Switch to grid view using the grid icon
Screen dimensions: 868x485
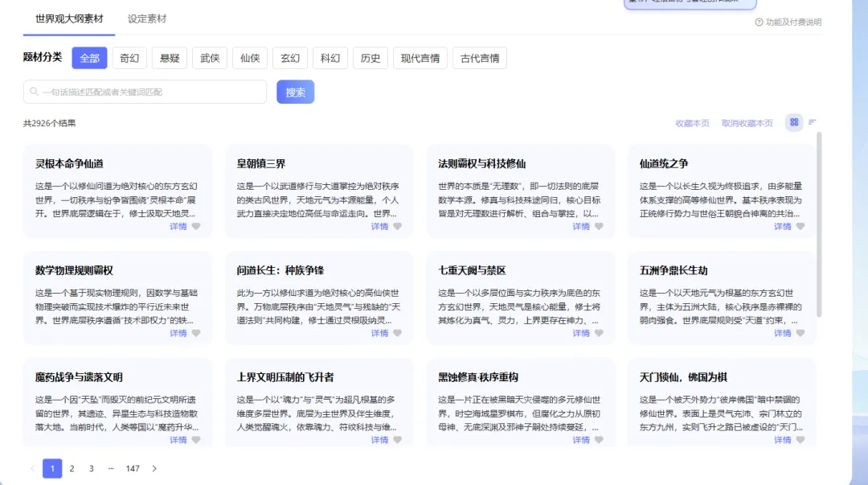(794, 122)
